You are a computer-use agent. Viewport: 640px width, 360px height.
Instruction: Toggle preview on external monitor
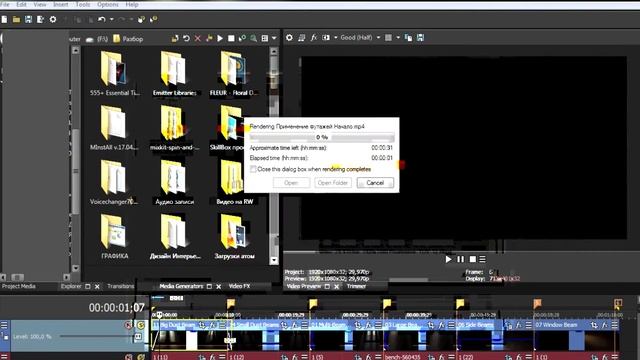(x=302, y=38)
